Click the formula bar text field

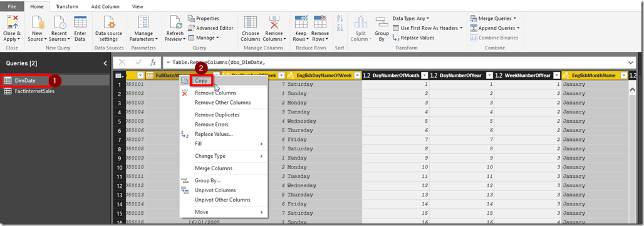point(394,63)
